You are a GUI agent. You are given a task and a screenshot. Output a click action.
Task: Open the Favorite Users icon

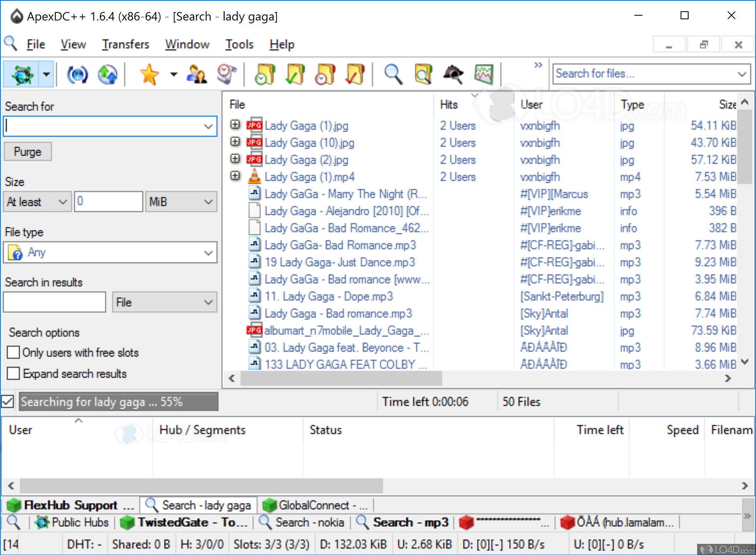(x=196, y=74)
